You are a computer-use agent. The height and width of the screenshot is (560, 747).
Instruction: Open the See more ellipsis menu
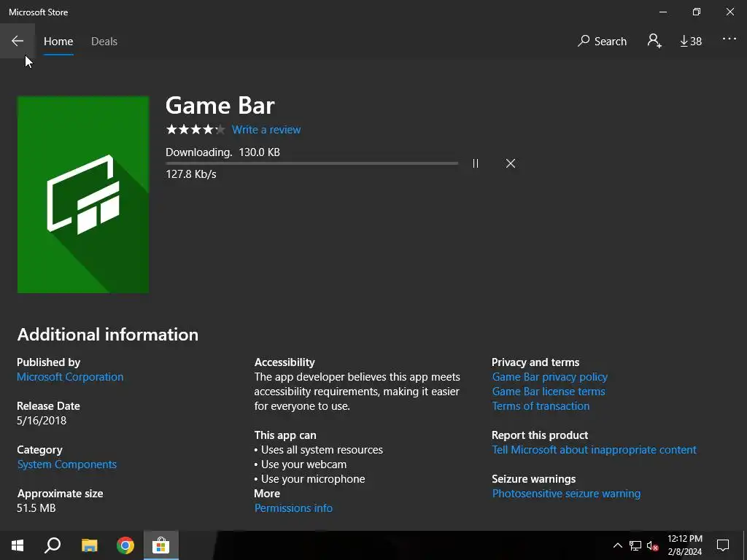tap(729, 39)
